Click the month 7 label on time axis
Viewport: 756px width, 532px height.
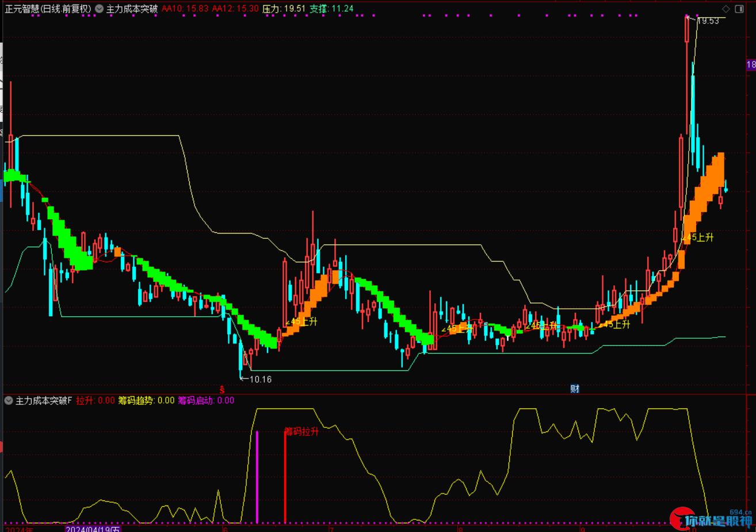pyautogui.click(x=332, y=529)
